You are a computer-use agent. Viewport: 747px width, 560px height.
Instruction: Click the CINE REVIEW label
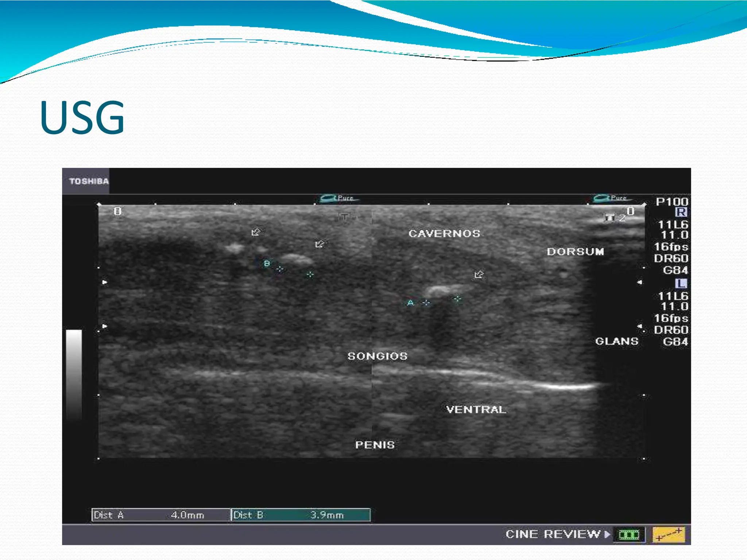[x=553, y=534]
